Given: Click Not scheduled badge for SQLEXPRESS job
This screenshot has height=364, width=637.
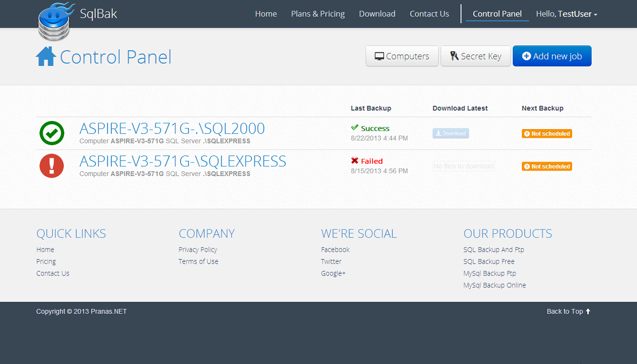Looking at the screenshot, I should (547, 166).
